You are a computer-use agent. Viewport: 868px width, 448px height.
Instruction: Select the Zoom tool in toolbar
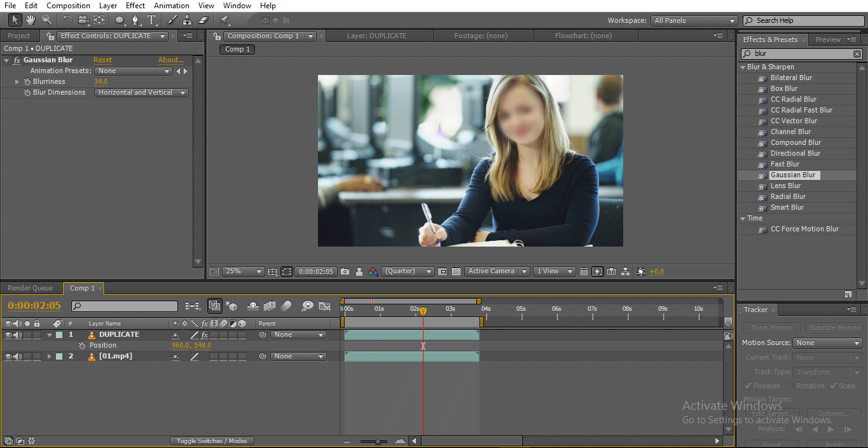click(46, 20)
